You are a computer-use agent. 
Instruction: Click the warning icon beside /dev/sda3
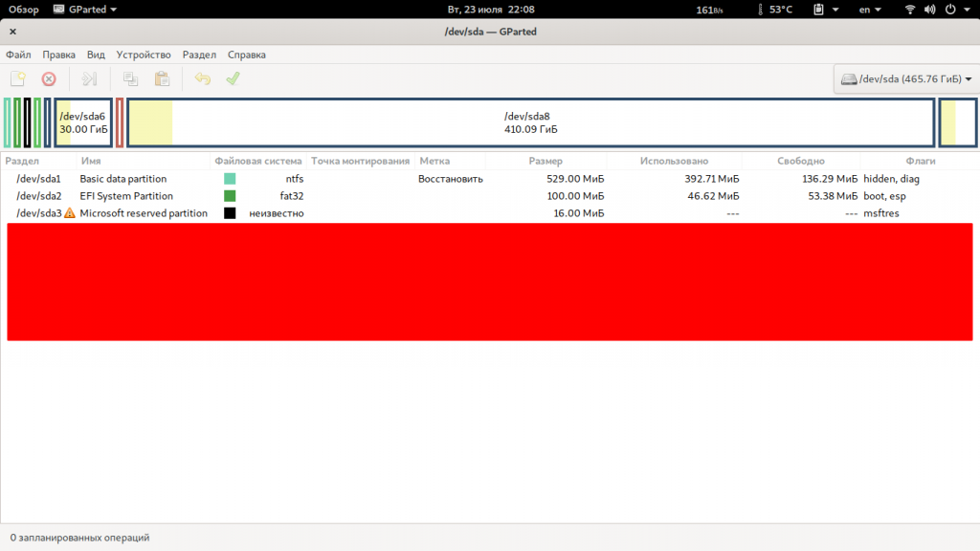coord(69,213)
